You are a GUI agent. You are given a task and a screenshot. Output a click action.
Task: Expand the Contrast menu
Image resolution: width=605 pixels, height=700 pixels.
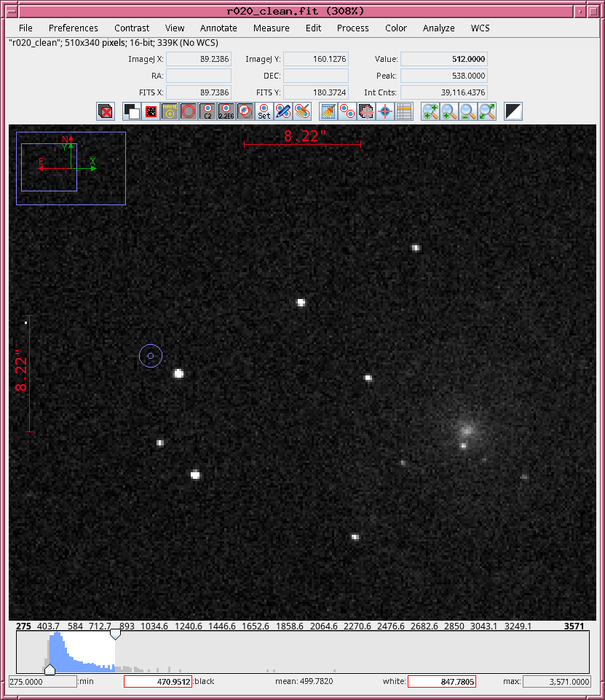coord(132,28)
